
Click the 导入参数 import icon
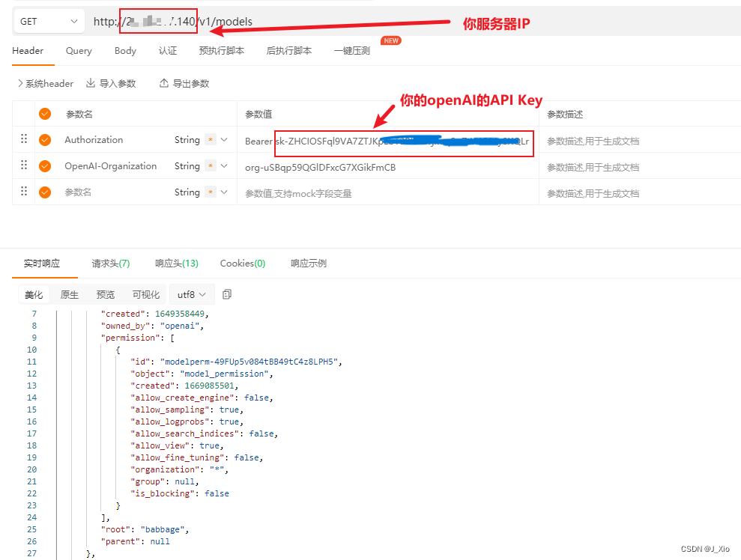coord(90,83)
